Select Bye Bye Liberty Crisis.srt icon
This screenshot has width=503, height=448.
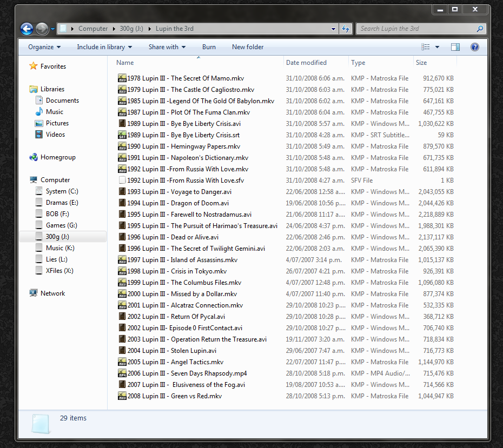pos(122,135)
